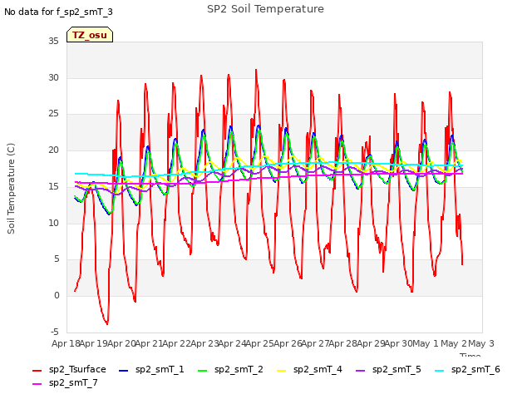The width and height of the screenshot is (532, 399).
Task: Select the sp2_Tsurface legend label
Action: coord(77,369)
